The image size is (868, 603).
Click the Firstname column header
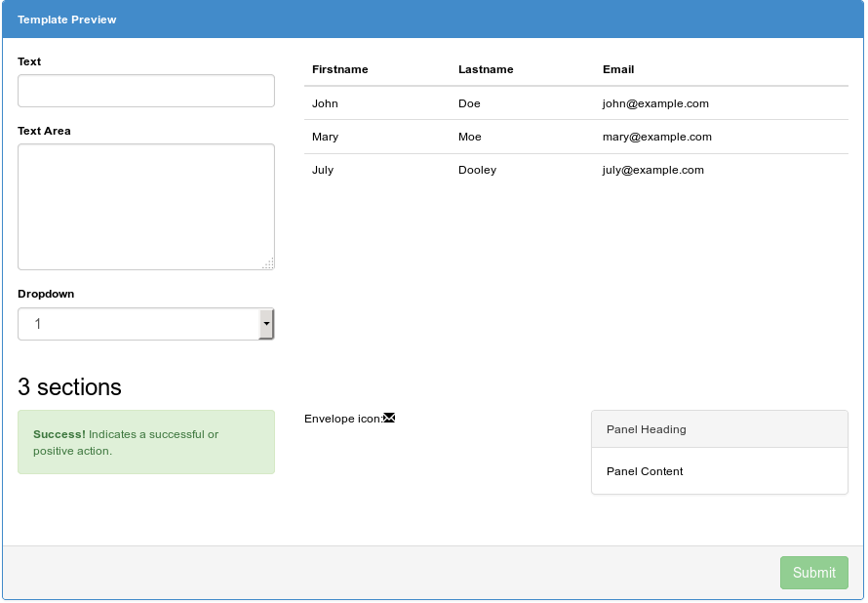339,69
